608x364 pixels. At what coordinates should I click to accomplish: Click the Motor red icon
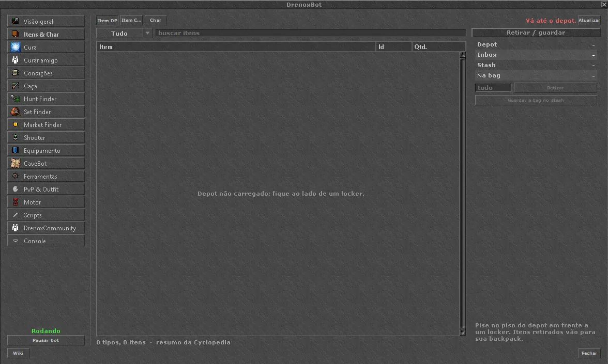coord(15,202)
